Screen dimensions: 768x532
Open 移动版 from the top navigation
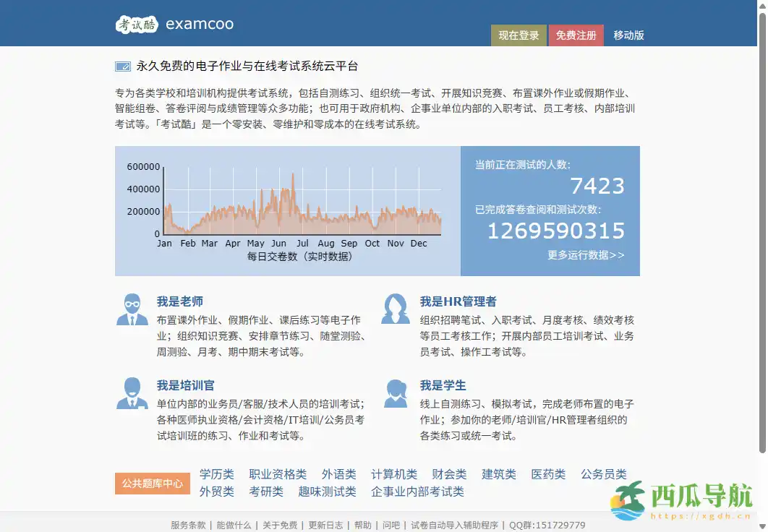pyautogui.click(x=630, y=35)
